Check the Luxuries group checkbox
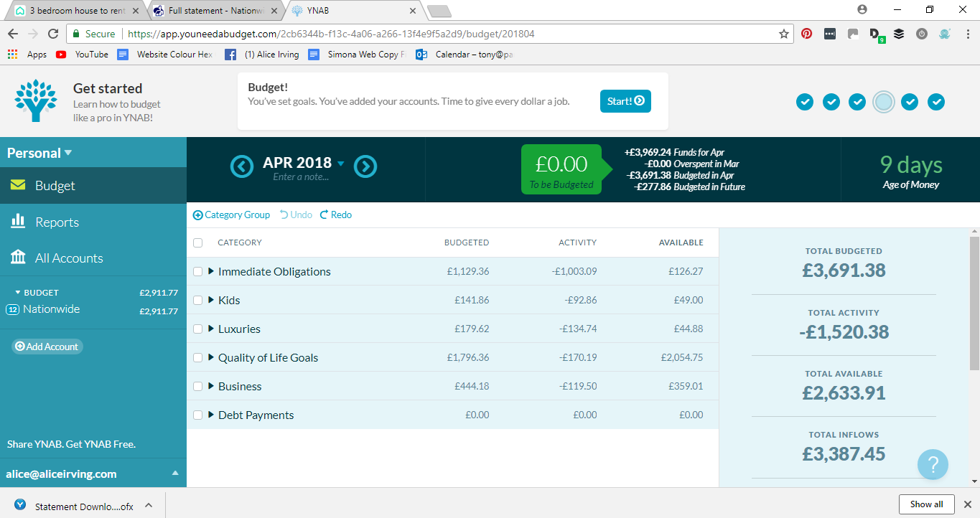This screenshot has width=980, height=518. pyautogui.click(x=198, y=329)
